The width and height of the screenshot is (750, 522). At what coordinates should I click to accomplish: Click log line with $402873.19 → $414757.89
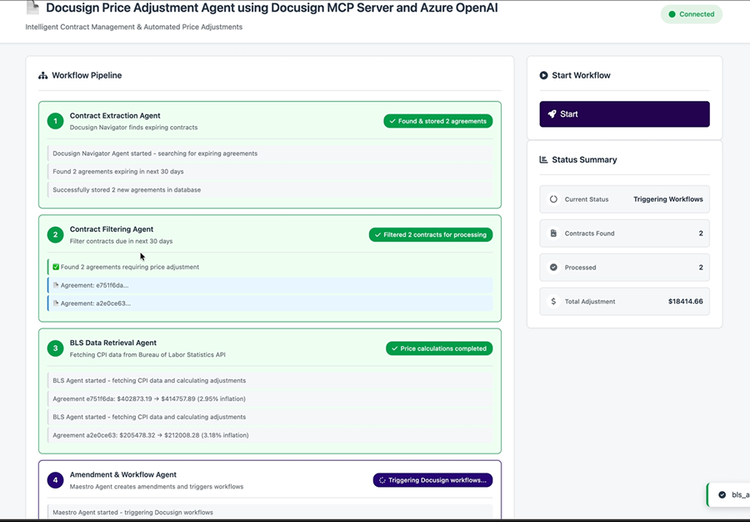[270, 399]
